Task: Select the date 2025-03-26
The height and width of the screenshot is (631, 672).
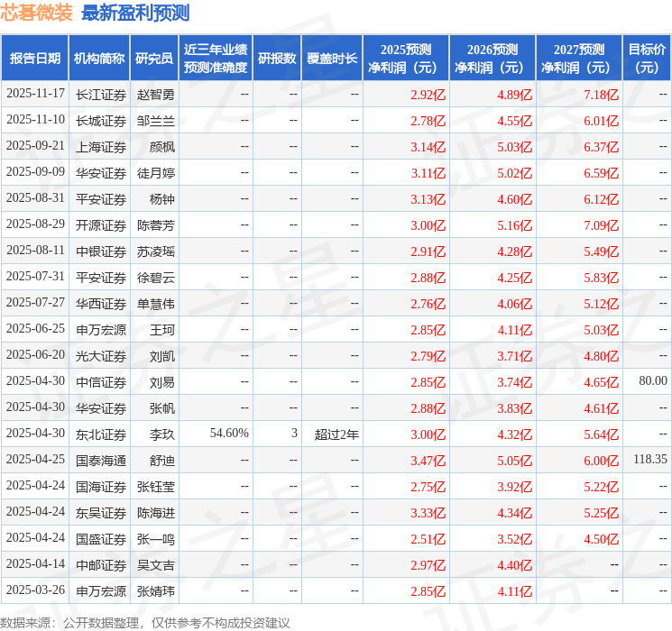Action: click(35, 590)
